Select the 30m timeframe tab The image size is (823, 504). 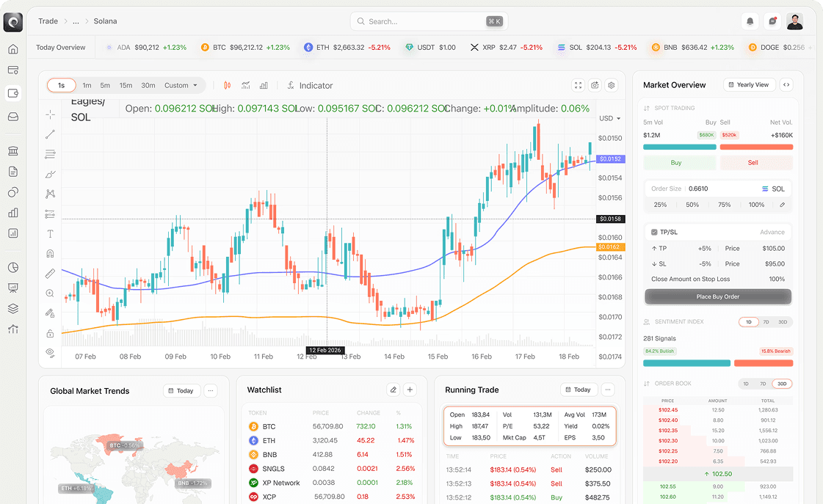[x=148, y=86]
